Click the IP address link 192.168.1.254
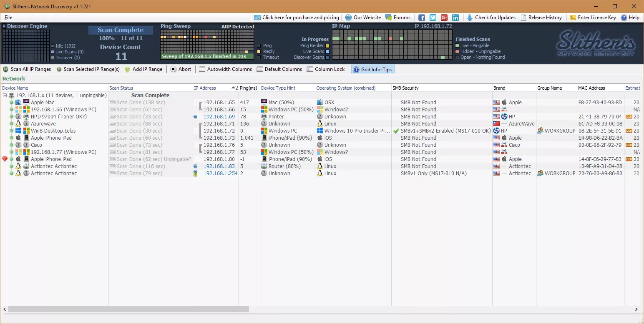The image size is (644, 324). [x=221, y=173]
